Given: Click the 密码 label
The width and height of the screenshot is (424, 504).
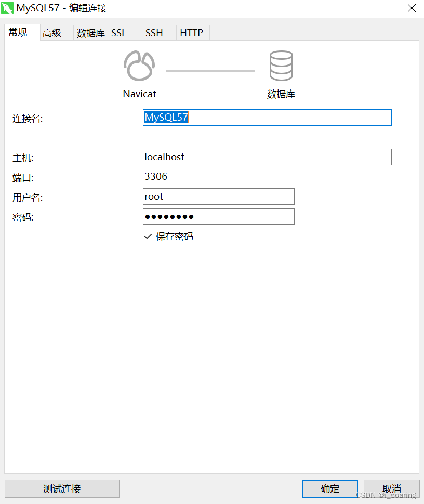Looking at the screenshot, I should (x=23, y=217).
